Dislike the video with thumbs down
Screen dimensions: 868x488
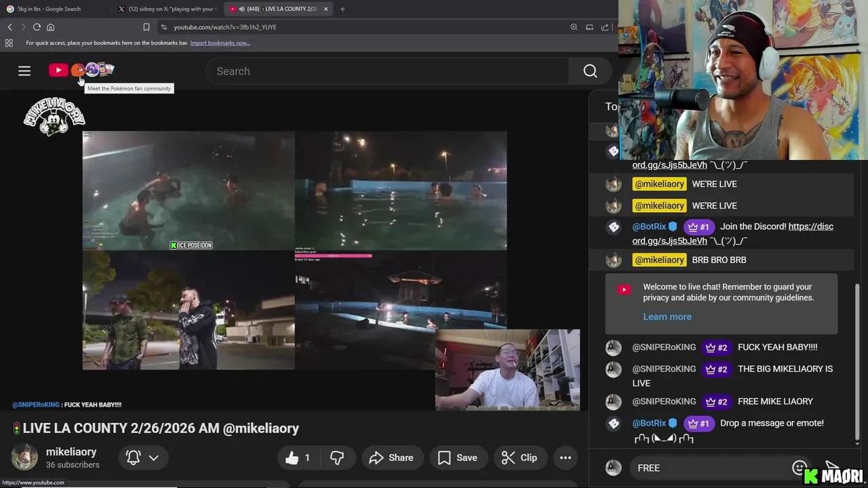tap(337, 458)
